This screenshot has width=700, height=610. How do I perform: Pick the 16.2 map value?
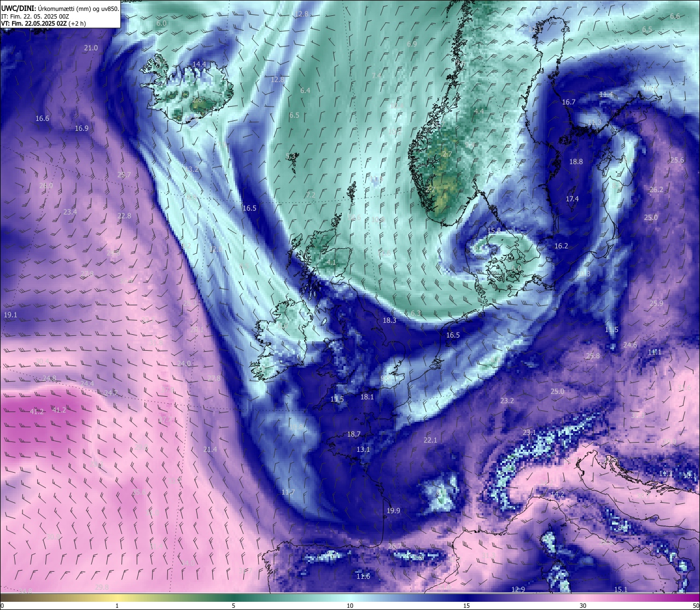pyautogui.click(x=561, y=246)
